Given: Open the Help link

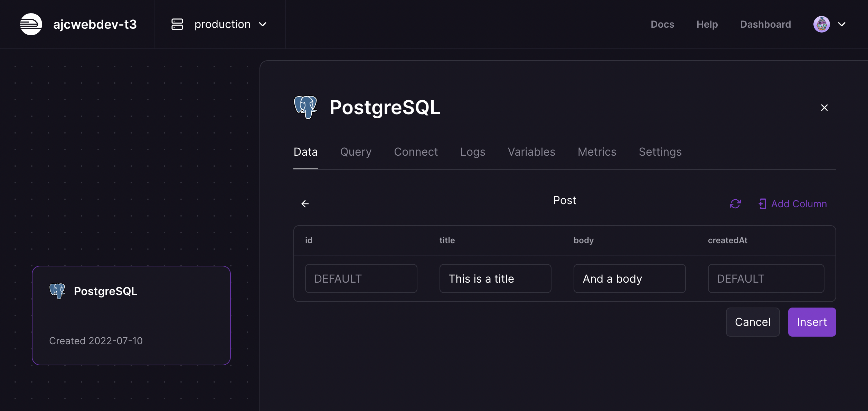Looking at the screenshot, I should [707, 24].
